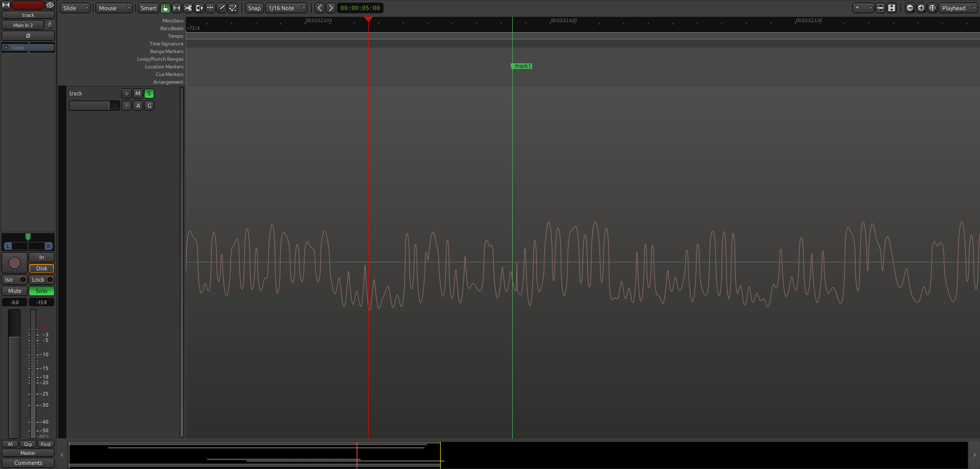The width and height of the screenshot is (980, 469).
Task: Toggle the Snap button
Action: click(254, 8)
